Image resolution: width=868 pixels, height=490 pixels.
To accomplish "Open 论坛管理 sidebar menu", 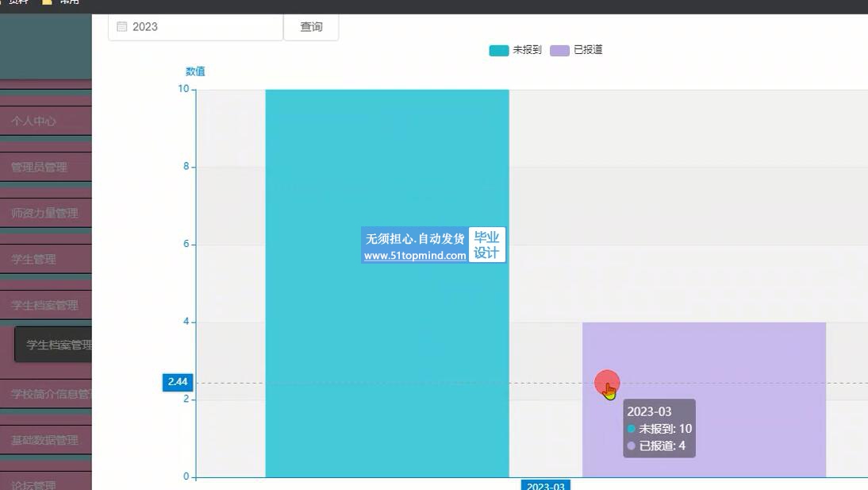I will (45, 482).
